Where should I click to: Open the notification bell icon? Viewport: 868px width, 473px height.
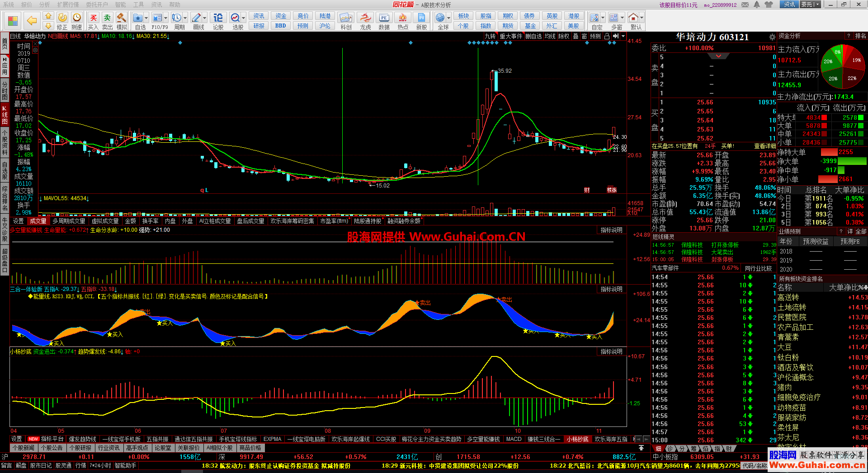click(x=757, y=5)
